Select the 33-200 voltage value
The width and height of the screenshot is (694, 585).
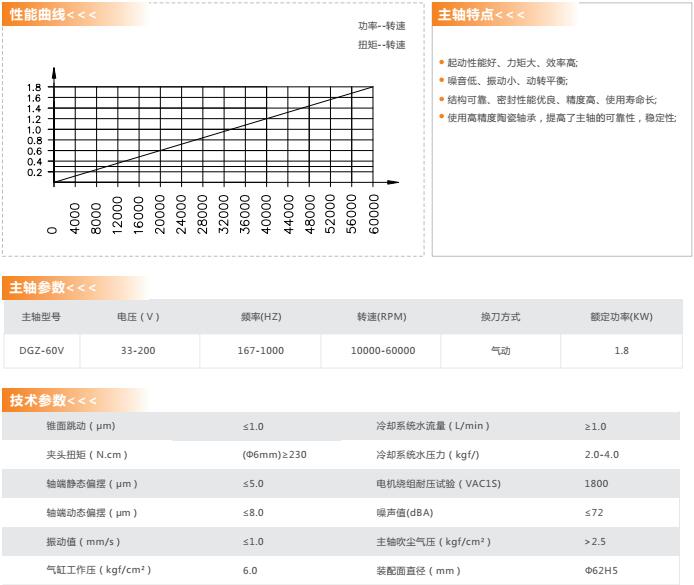138,351
